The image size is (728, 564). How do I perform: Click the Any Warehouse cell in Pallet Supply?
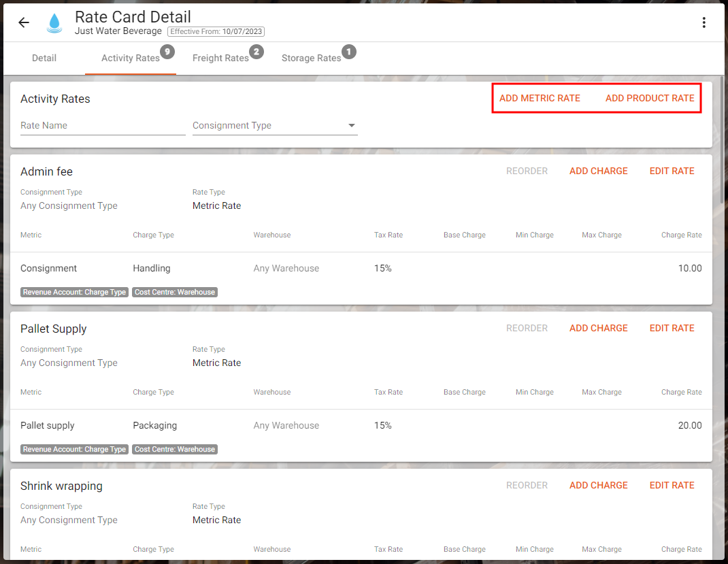pos(286,426)
